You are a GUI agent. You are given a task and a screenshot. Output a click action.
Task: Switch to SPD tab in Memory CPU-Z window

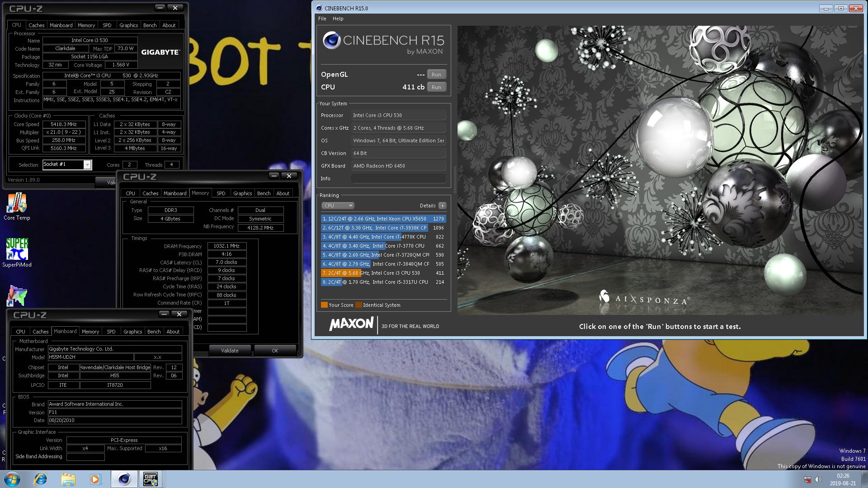click(221, 193)
